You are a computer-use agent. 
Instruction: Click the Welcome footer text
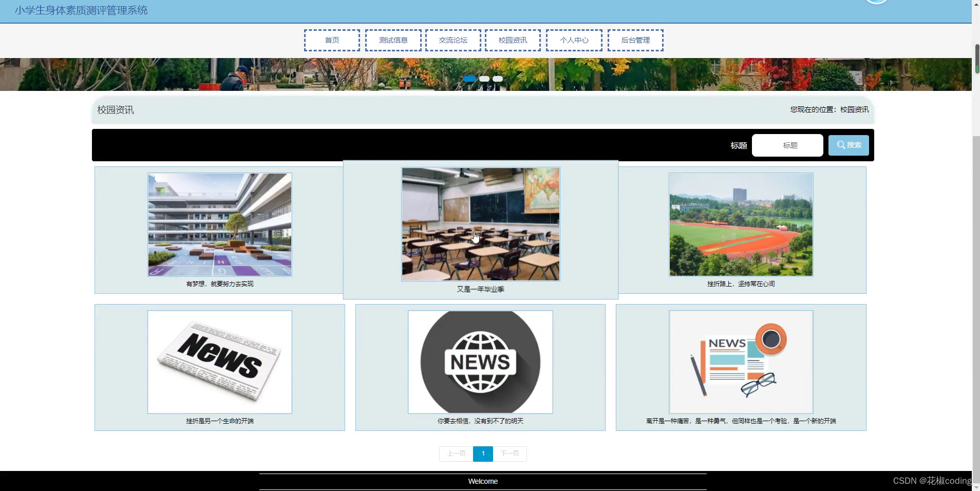coord(483,481)
